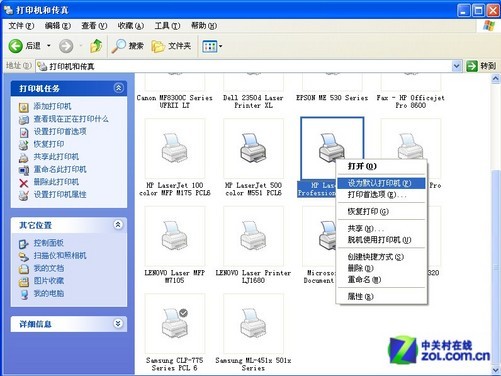The height and width of the screenshot is (376, 501).
Task: Click the 恢复打印 task link
Action: tap(49, 144)
